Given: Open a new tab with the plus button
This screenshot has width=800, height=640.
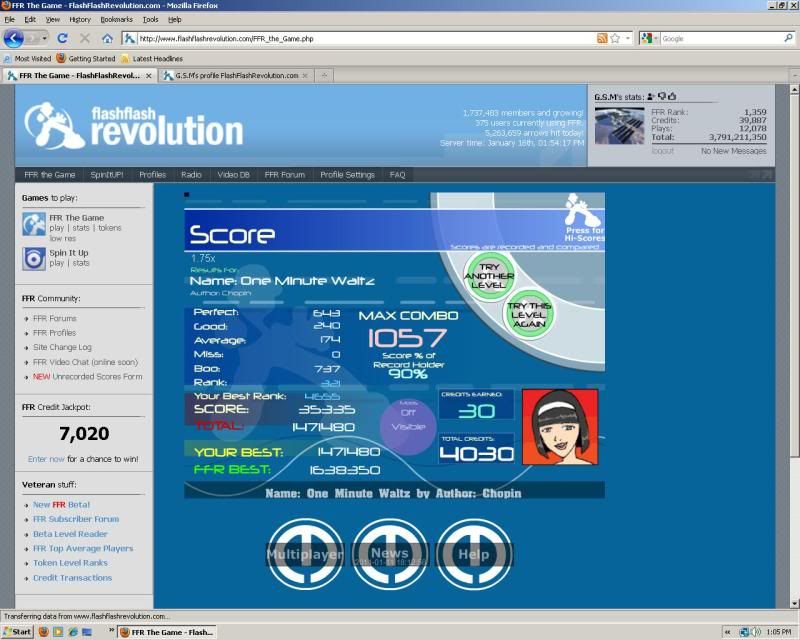Looking at the screenshot, I should (323, 76).
